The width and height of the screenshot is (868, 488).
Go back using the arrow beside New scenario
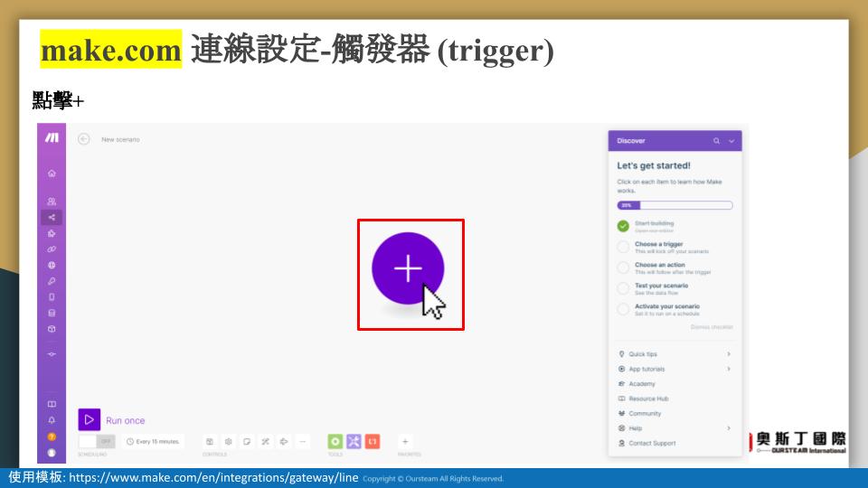pyautogui.click(x=83, y=139)
